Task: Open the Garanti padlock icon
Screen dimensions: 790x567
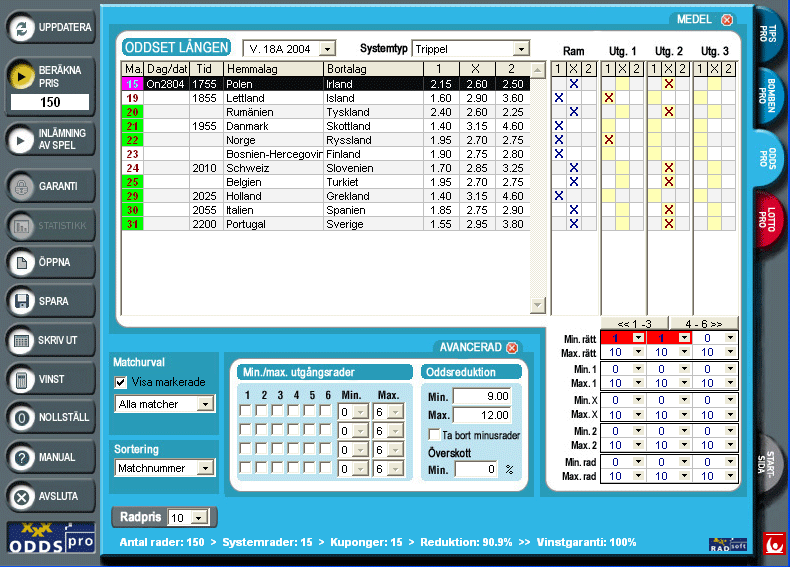Action: [x=21, y=186]
